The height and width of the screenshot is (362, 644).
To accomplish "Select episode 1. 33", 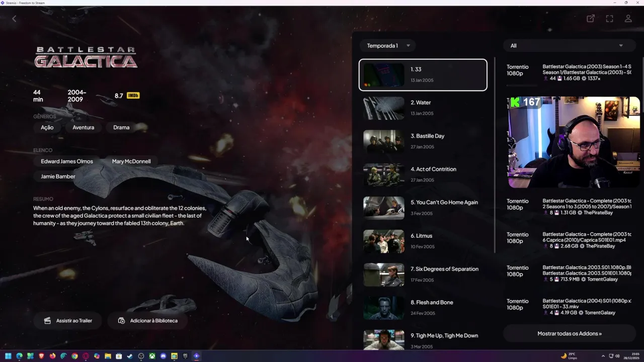I will (423, 75).
